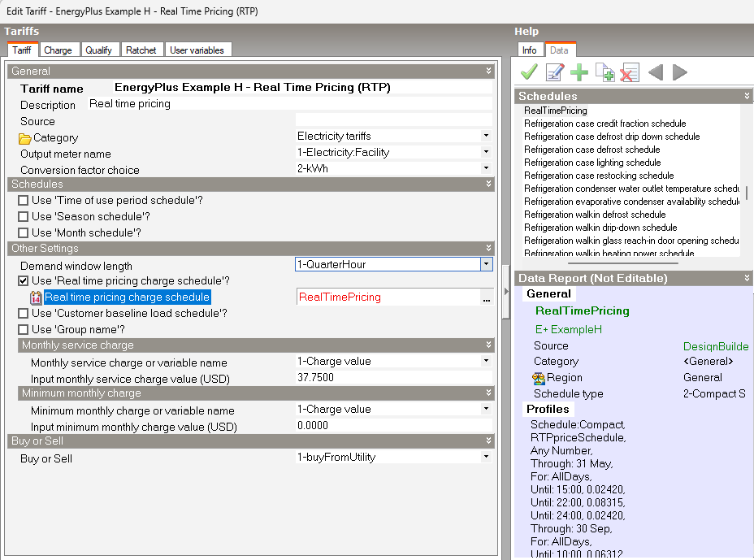Open the Demand window length dropdown
The height and width of the screenshot is (560, 754).
(486, 265)
